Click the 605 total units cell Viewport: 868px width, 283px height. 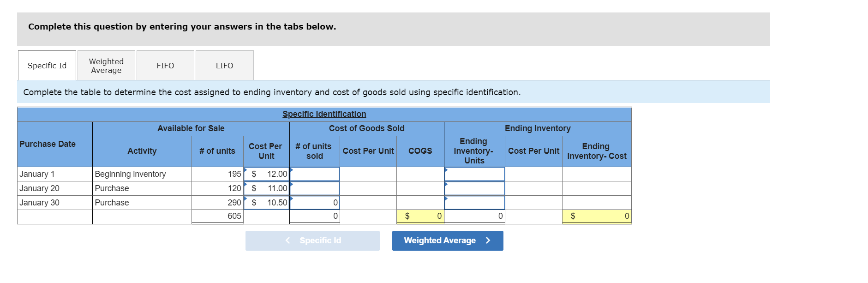pyautogui.click(x=217, y=216)
